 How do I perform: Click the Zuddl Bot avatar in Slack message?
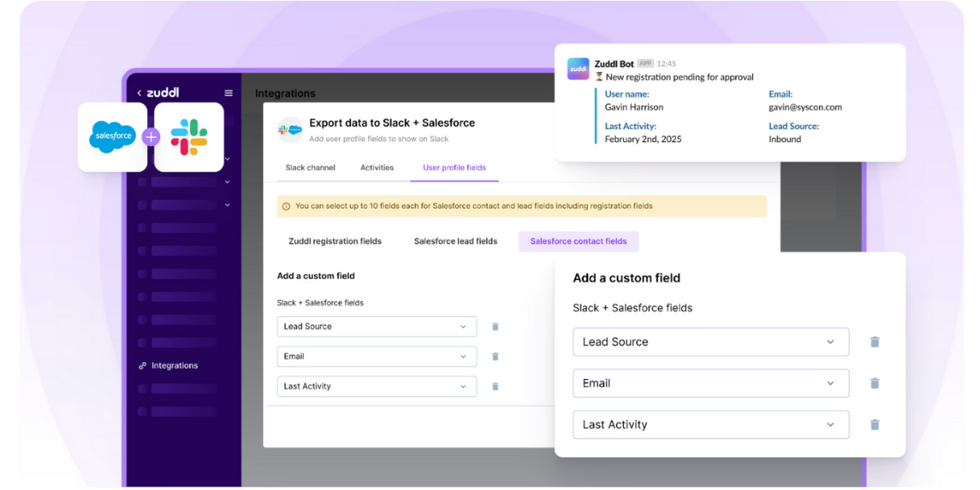click(578, 69)
